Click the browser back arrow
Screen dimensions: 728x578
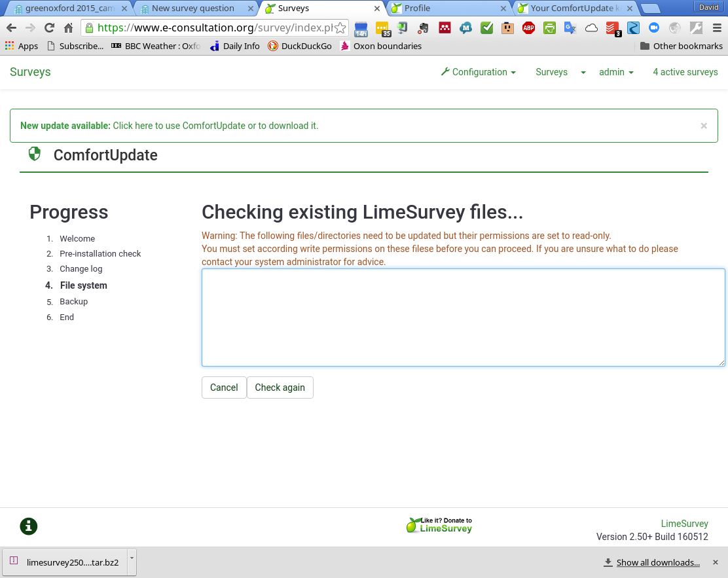pyautogui.click(x=12, y=28)
